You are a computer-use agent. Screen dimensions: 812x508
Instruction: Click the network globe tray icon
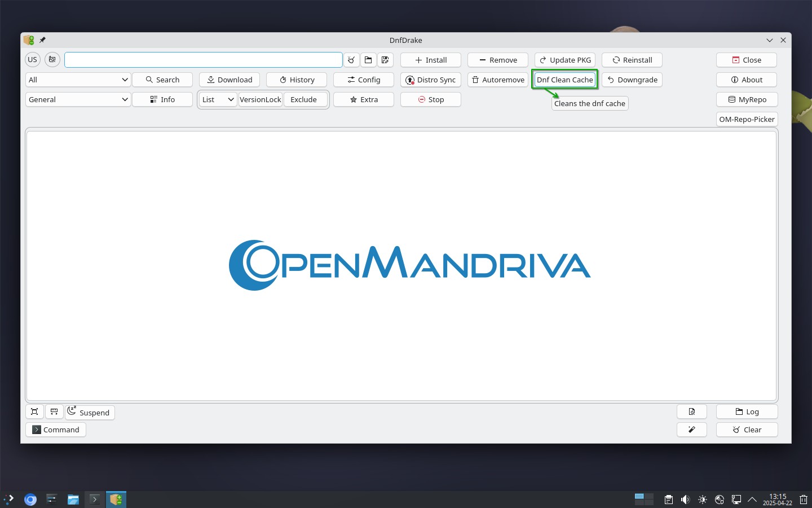tap(720, 500)
